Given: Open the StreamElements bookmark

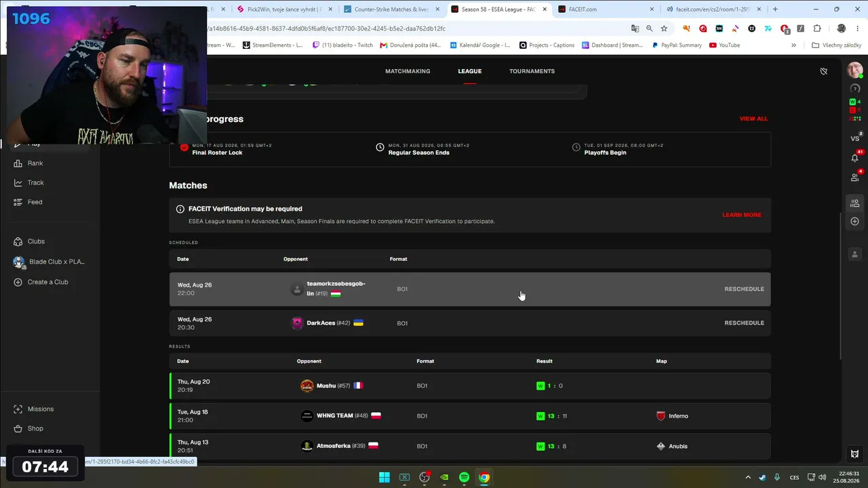Looking at the screenshot, I should point(273,45).
